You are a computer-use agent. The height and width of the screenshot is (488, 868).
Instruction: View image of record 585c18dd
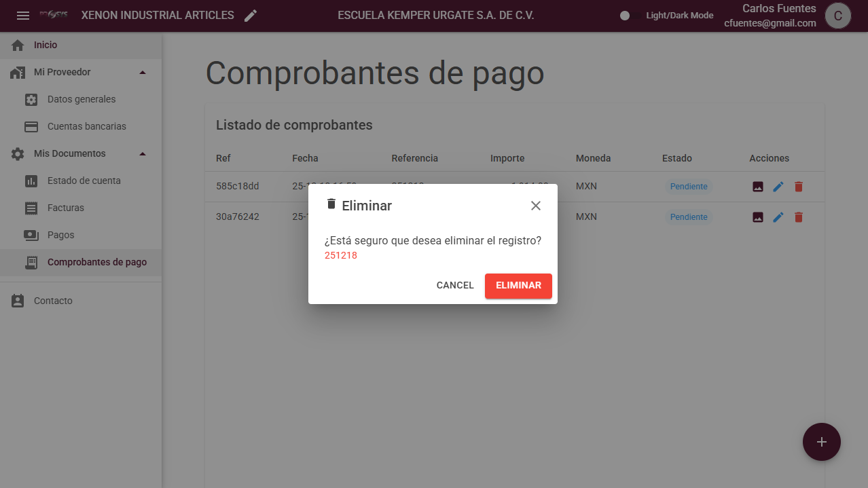(x=758, y=187)
